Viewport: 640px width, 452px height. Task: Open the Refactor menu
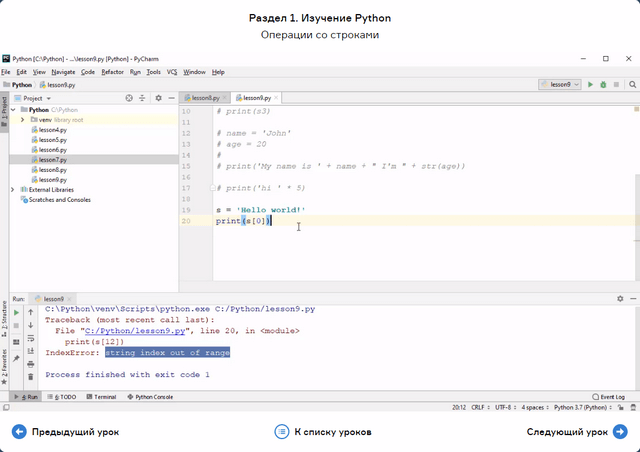pyautogui.click(x=112, y=72)
